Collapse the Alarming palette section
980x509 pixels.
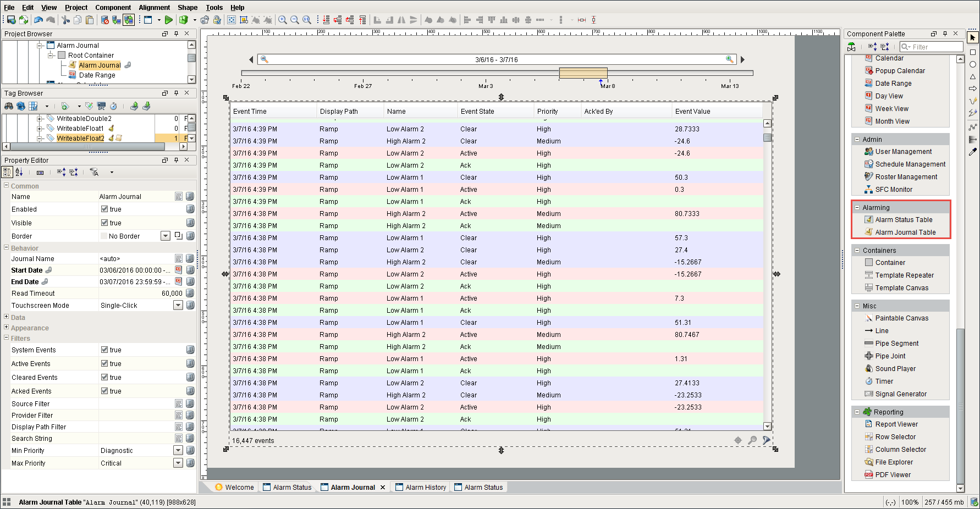[857, 207]
